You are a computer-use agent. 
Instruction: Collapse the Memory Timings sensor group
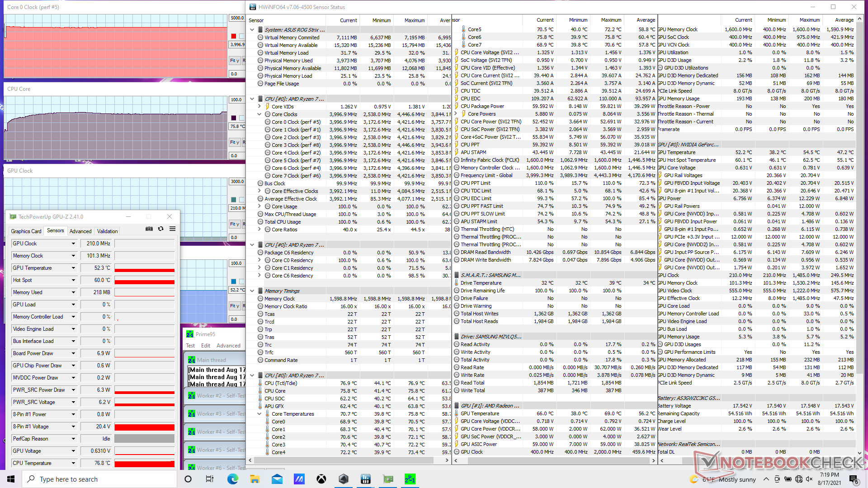point(252,291)
